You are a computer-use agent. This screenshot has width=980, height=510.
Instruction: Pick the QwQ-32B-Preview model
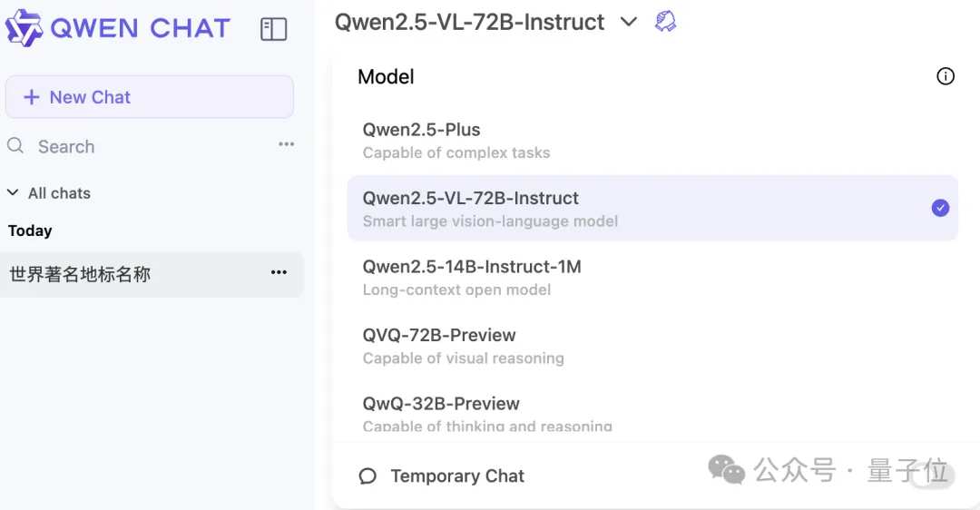click(652, 413)
